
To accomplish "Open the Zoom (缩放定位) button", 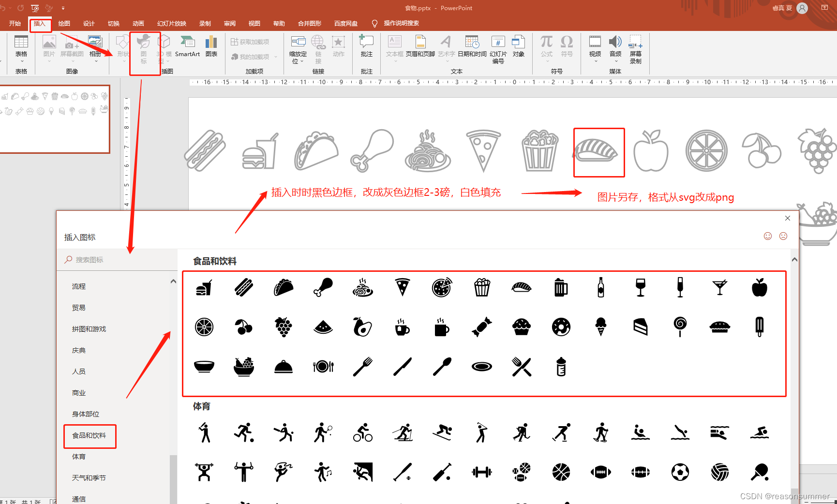I will (x=298, y=49).
